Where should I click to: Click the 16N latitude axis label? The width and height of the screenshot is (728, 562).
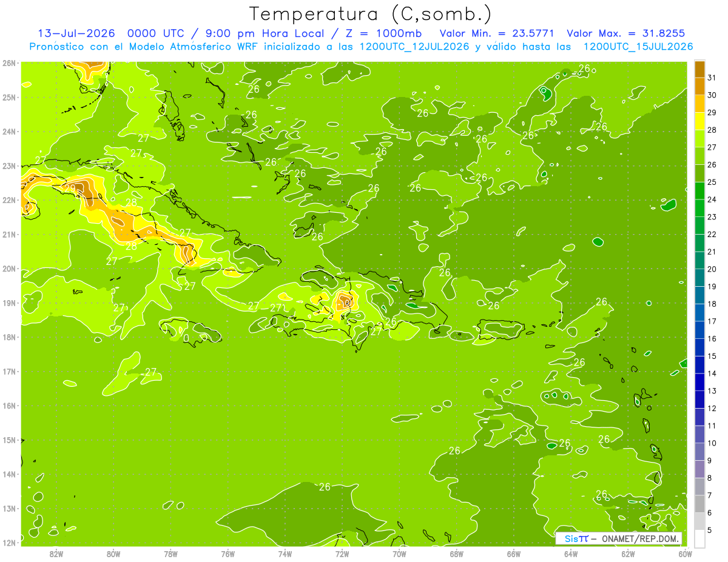click(9, 406)
